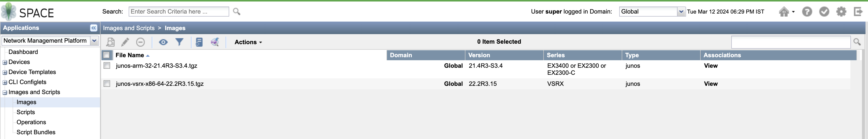The height and width of the screenshot is (139, 868).
Task: Tick the select-all header checkbox
Action: (107, 55)
